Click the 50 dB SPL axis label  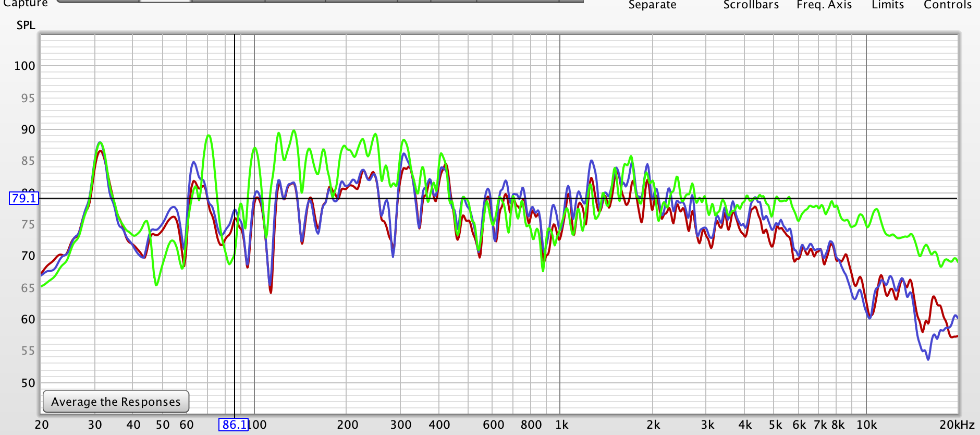coord(28,383)
